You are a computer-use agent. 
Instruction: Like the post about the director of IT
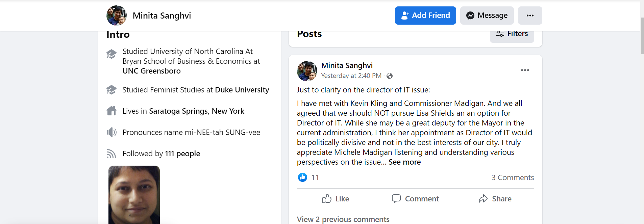[336, 199]
